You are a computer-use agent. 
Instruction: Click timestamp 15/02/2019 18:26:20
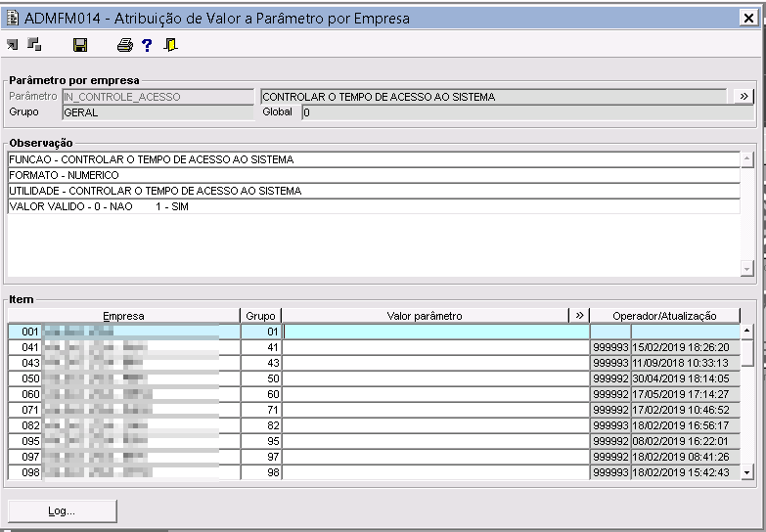pyautogui.click(x=686, y=347)
